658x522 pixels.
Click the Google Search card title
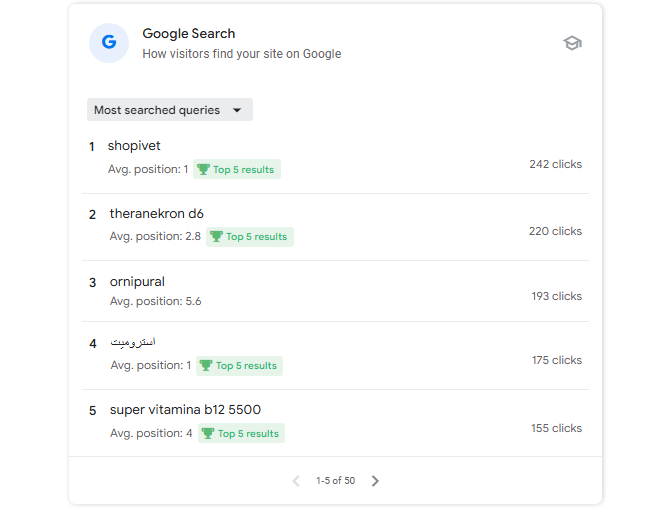click(189, 34)
